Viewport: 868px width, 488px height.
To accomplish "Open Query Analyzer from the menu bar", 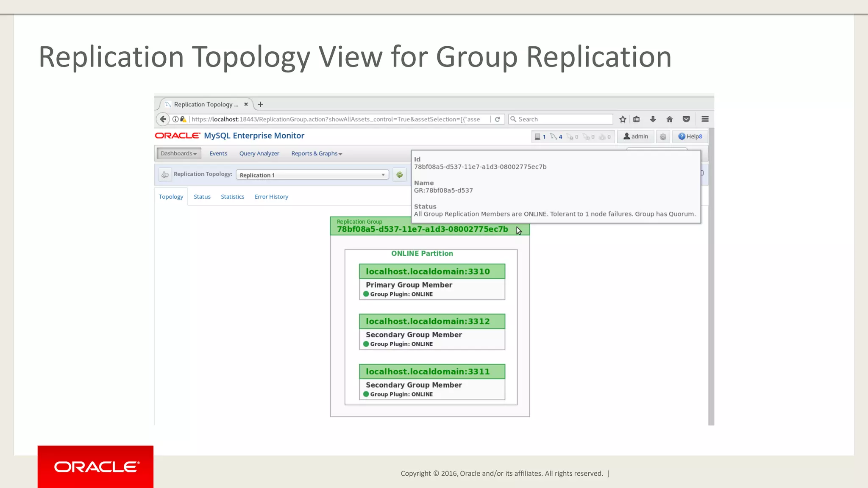I will [259, 153].
